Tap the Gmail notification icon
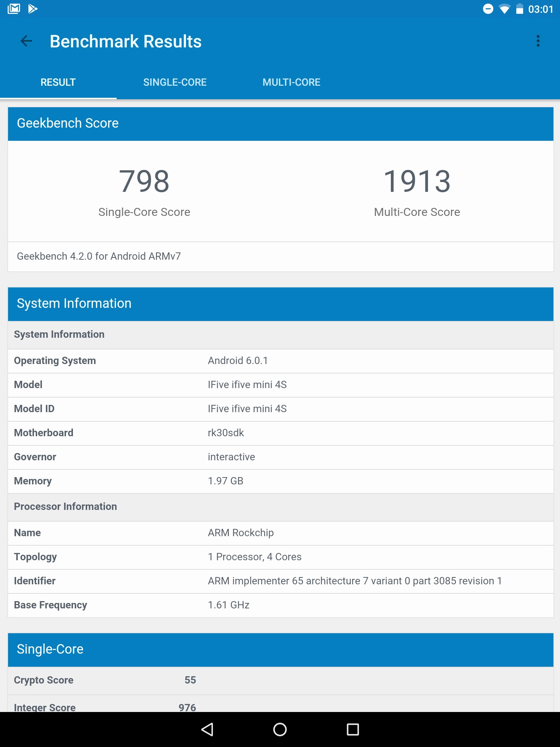 14,9
